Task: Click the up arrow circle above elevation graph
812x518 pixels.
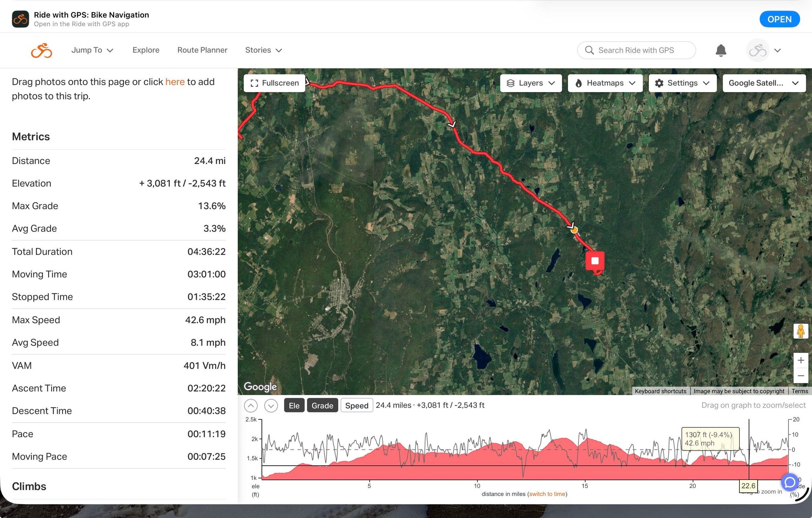Action: 251,406
